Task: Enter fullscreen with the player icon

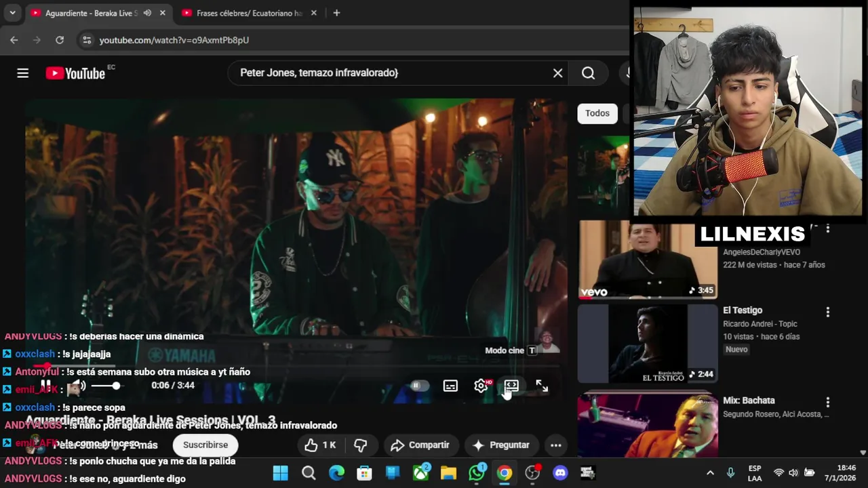Action: pos(542,386)
